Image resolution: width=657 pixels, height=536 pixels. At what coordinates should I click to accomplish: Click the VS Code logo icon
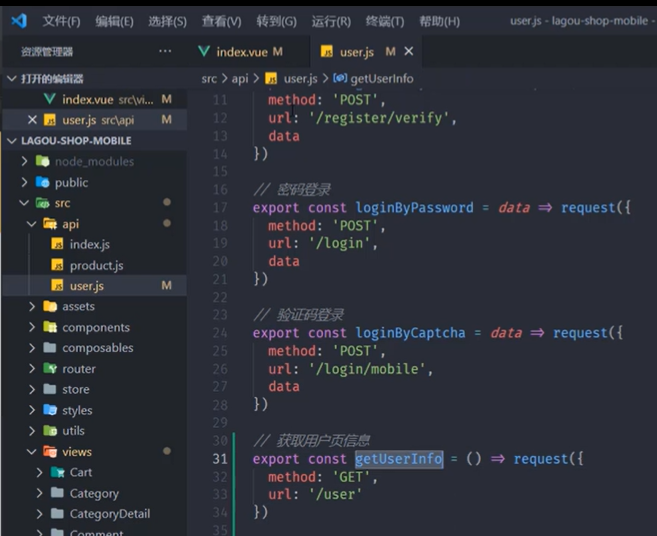point(19,21)
